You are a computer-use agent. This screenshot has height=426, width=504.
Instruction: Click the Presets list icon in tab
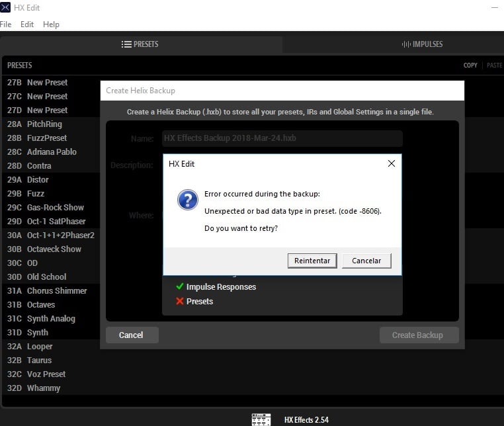(126, 44)
